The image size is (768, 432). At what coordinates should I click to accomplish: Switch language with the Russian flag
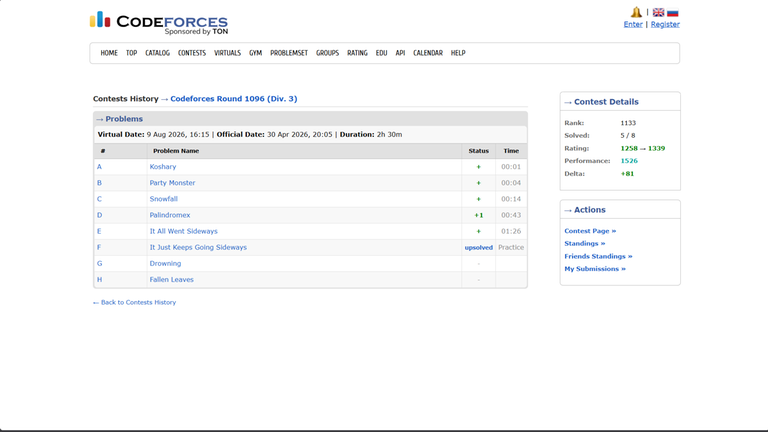click(672, 13)
